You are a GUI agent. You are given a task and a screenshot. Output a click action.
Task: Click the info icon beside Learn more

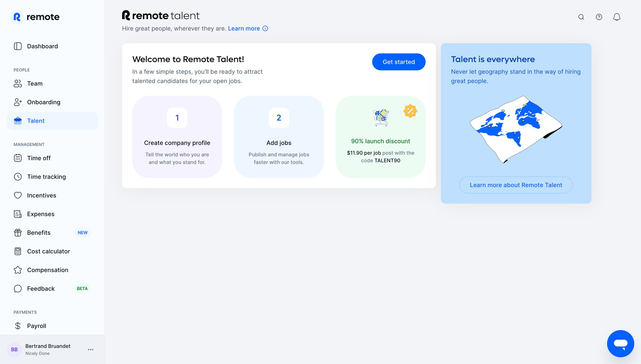click(265, 29)
